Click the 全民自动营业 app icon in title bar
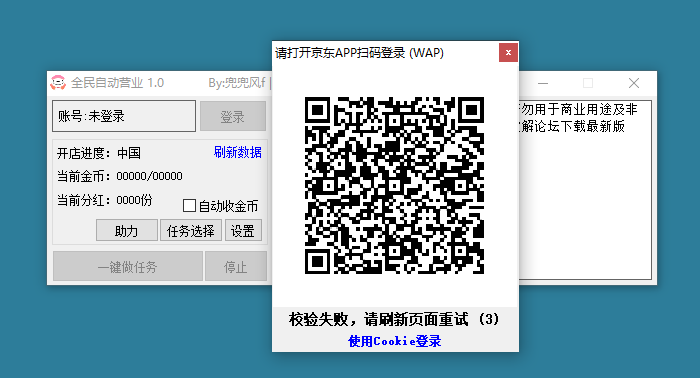Image resolution: width=700 pixels, height=378 pixels. pos(58,83)
